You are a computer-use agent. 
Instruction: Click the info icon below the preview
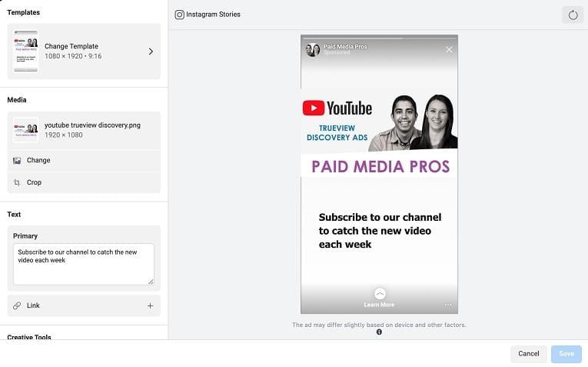click(x=379, y=332)
